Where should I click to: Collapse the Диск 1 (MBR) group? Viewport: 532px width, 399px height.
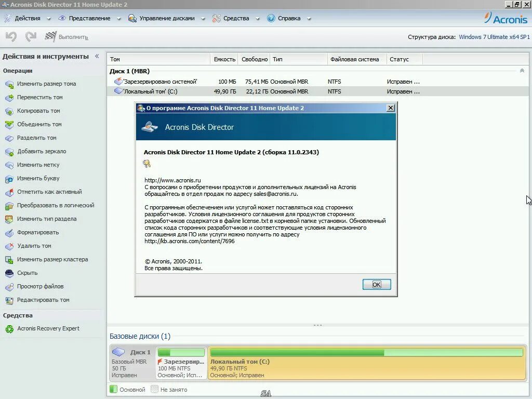(x=522, y=71)
